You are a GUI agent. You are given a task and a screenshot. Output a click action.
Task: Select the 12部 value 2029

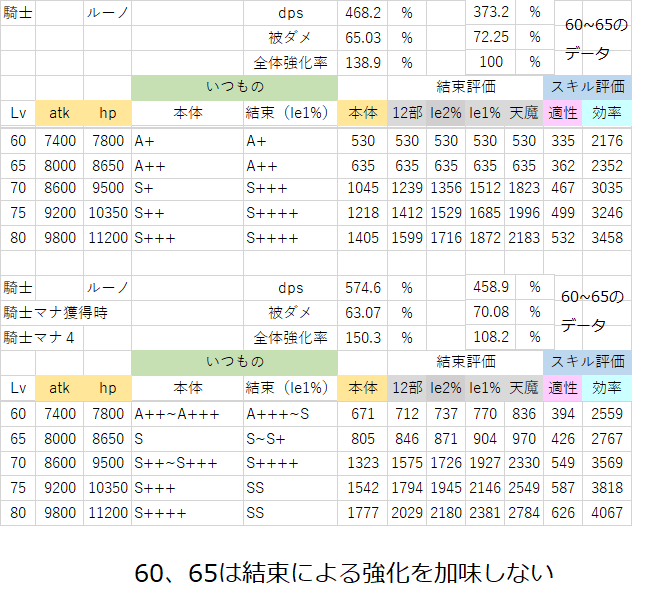[x=407, y=513]
